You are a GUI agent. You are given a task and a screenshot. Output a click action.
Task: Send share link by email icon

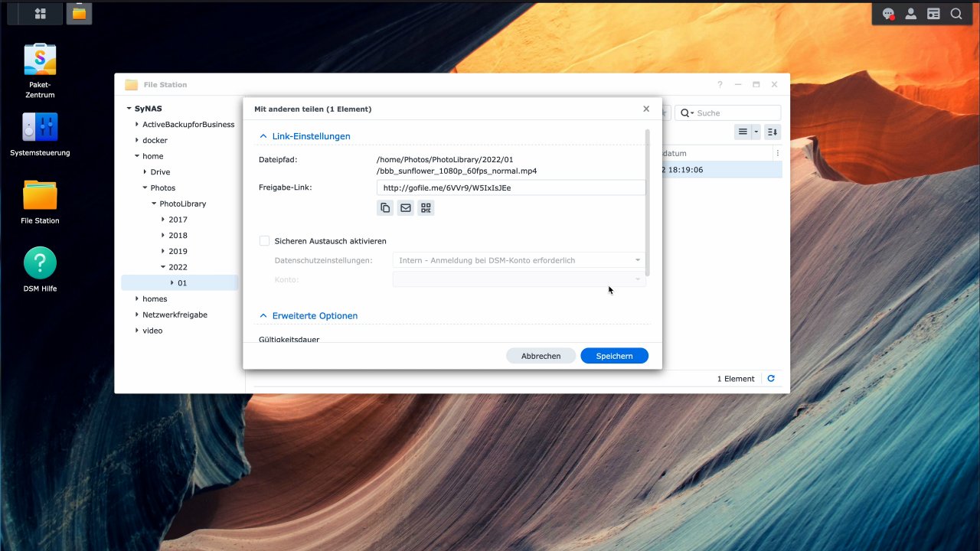click(x=406, y=207)
